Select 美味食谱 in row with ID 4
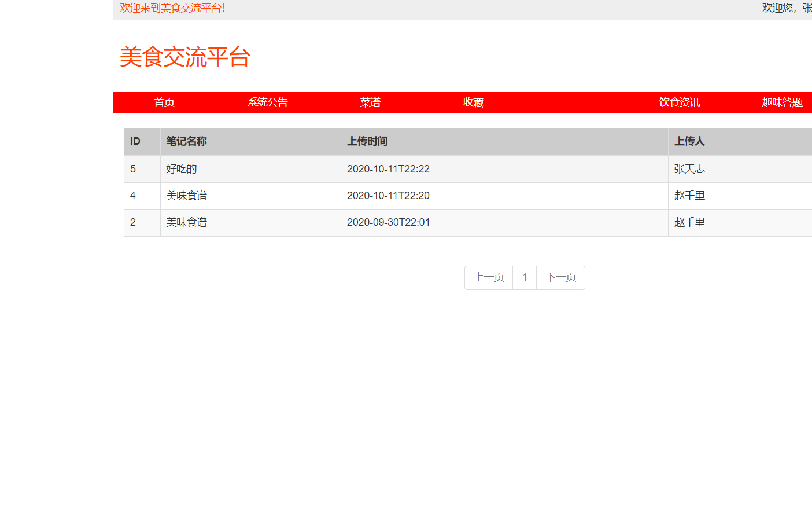Screen dimensions: 812x507 tap(186, 196)
